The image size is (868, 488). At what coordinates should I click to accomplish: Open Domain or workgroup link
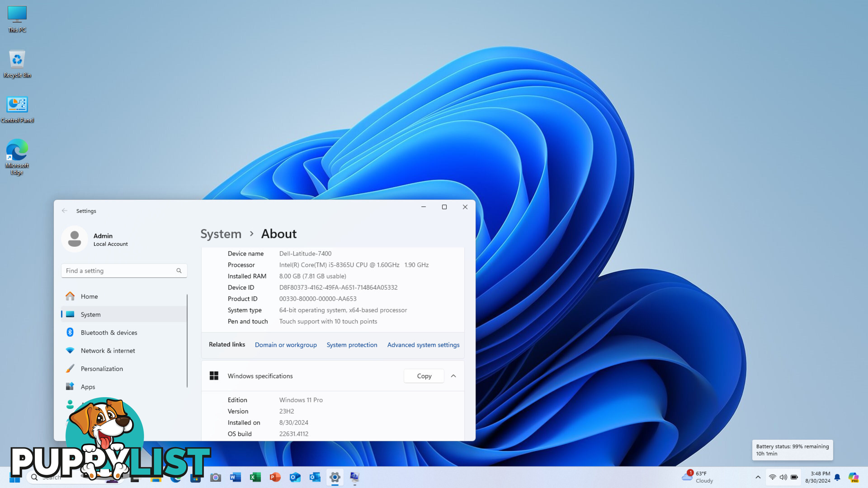[286, 345]
